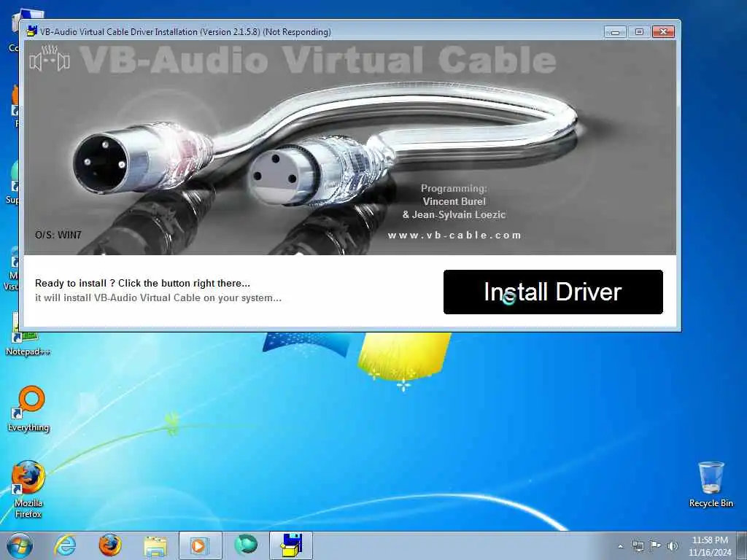Click the 'O/S: WIN7' label

tap(58, 235)
